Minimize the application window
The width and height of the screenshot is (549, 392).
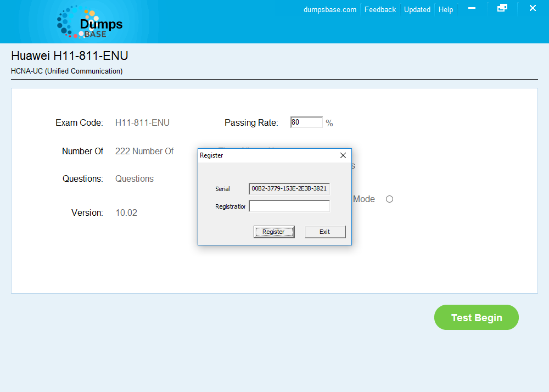(x=472, y=8)
